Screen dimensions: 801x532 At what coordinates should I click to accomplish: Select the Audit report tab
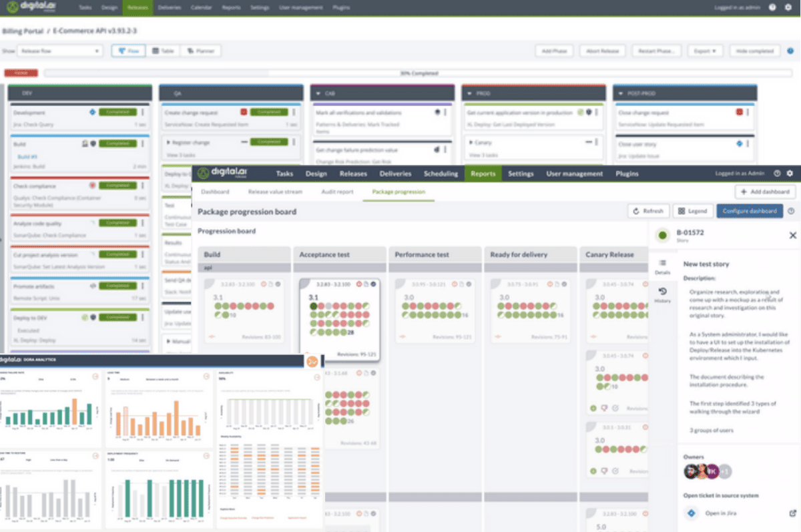(x=337, y=192)
